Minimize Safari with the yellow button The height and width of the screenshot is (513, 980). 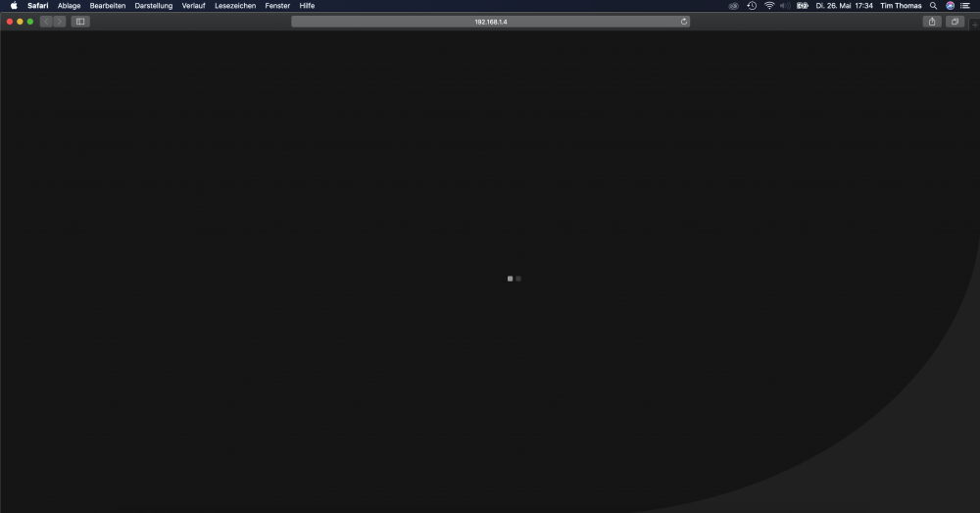(20, 22)
